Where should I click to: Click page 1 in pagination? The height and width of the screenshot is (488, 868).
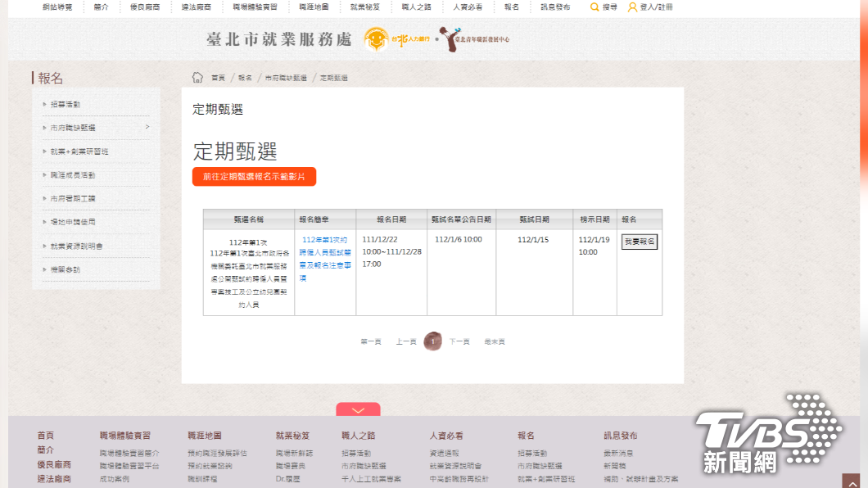pyautogui.click(x=433, y=341)
